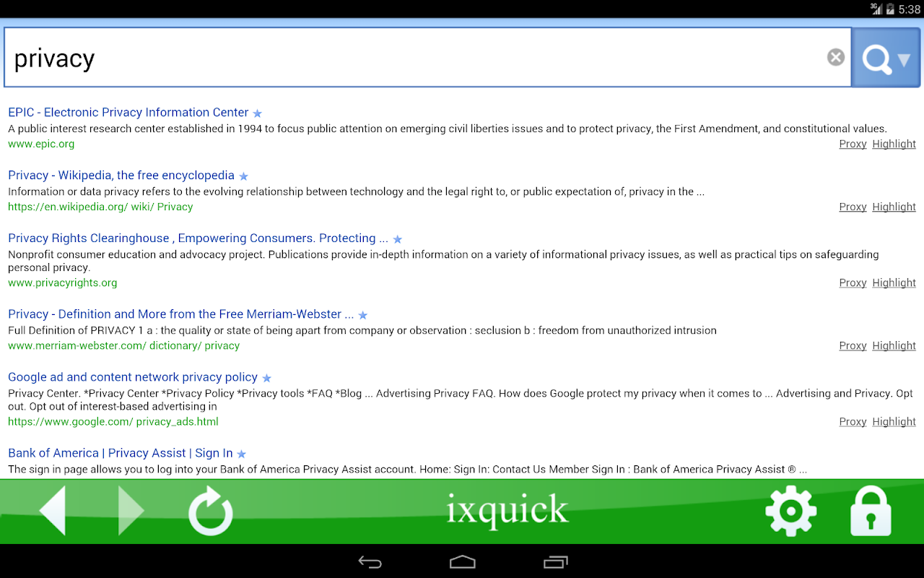Click the google.com privacy_ads.html URL
The width and height of the screenshot is (924, 578).
click(x=113, y=421)
